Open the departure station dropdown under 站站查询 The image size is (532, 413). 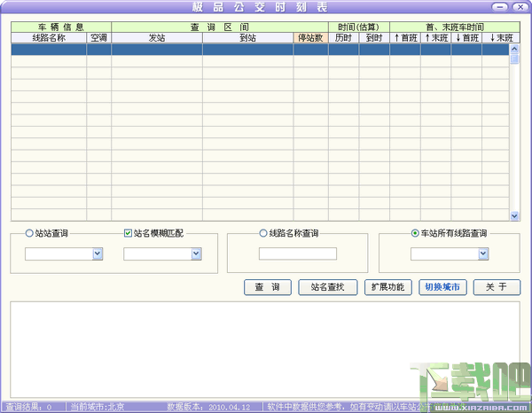pyautogui.click(x=98, y=253)
